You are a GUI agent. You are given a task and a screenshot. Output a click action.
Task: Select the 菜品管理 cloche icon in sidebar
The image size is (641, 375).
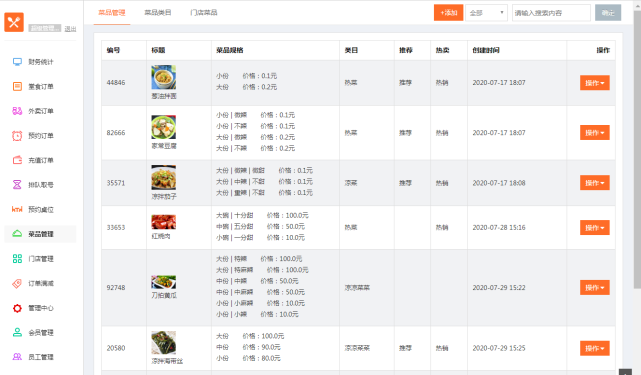point(17,234)
